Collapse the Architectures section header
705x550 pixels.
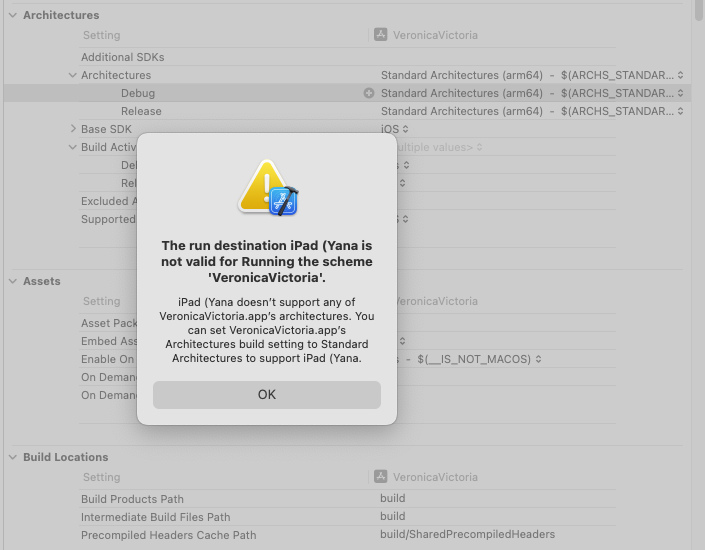[x=13, y=15]
